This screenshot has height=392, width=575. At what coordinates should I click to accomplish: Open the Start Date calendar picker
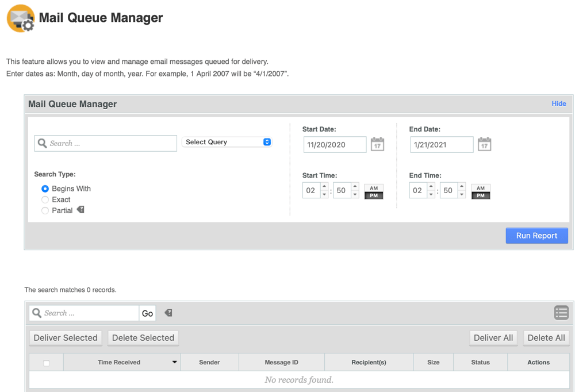pyautogui.click(x=377, y=144)
